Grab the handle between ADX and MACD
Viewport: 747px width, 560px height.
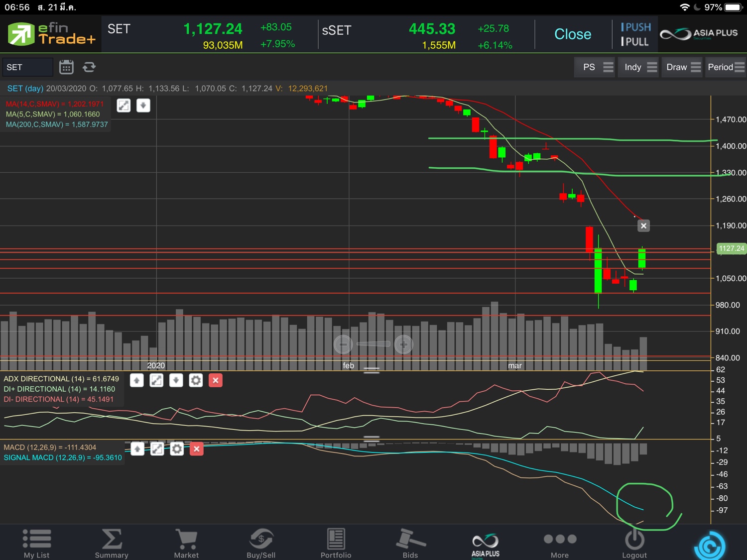[x=372, y=439]
